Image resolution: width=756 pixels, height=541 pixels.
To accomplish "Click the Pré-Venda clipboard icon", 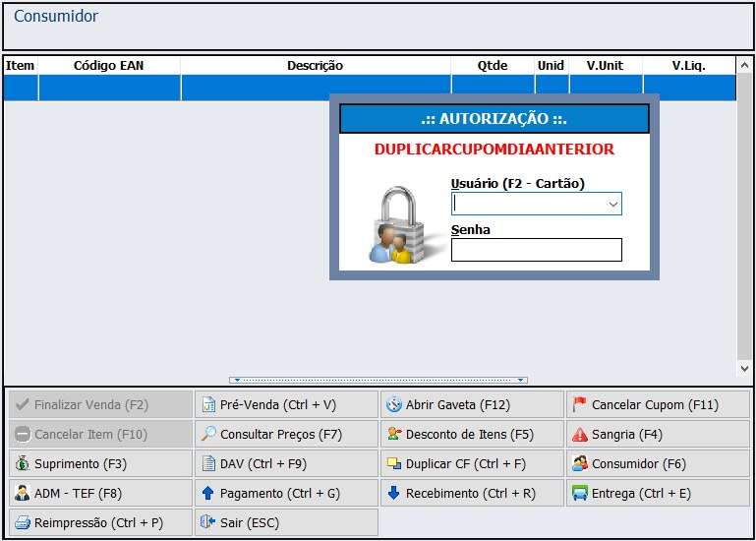I will pyautogui.click(x=208, y=404).
